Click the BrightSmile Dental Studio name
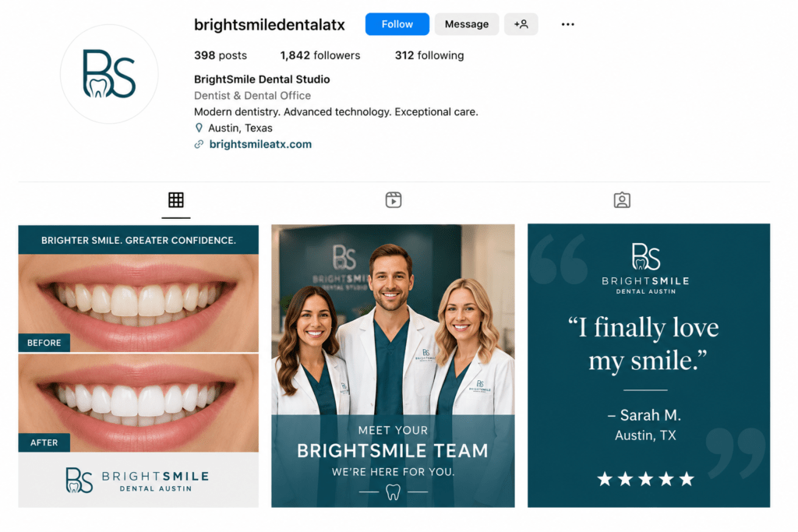Viewport: 798px width, 532px height. 262,79
